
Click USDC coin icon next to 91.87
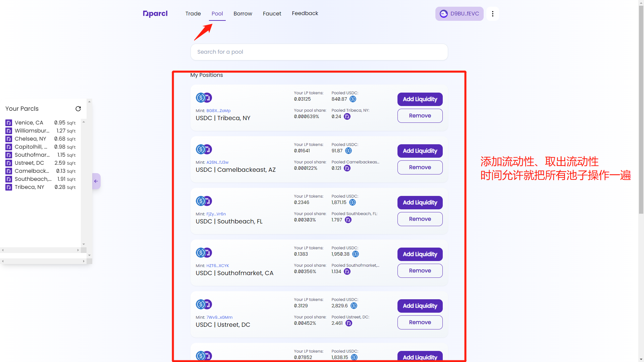pyautogui.click(x=348, y=151)
